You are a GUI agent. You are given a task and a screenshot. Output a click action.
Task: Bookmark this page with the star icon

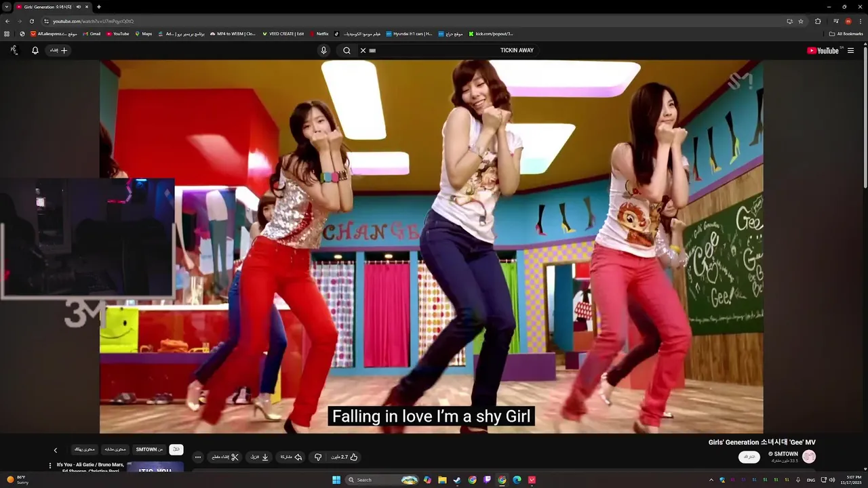(x=801, y=21)
